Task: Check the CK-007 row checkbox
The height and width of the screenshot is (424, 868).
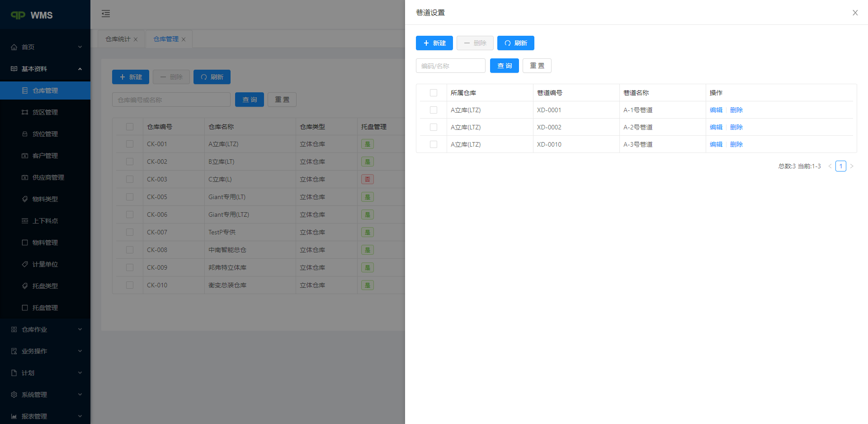Action: [130, 232]
